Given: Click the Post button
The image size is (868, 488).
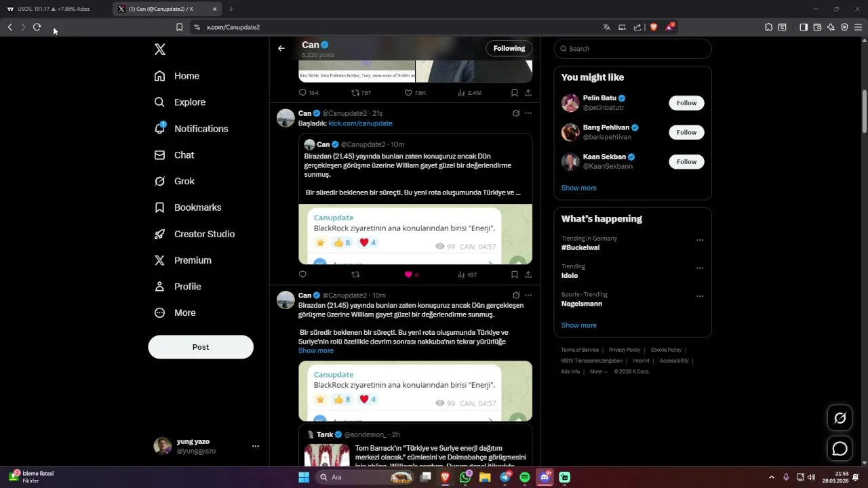Looking at the screenshot, I should (x=201, y=347).
